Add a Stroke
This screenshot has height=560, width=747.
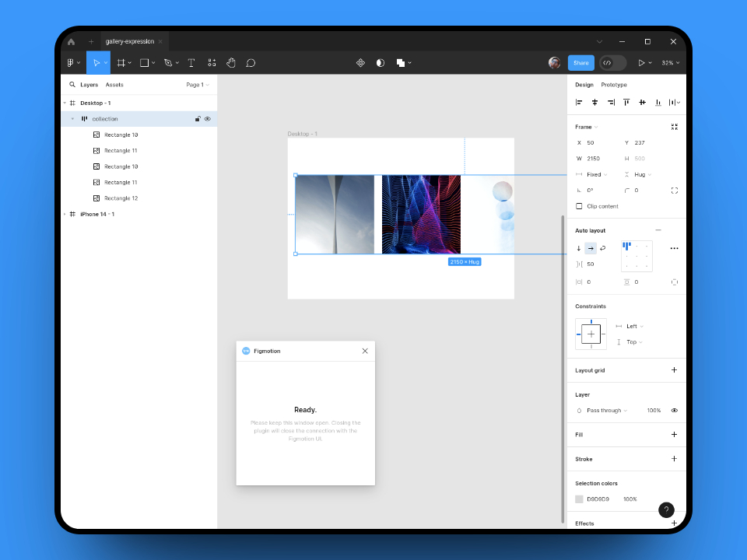tap(674, 459)
